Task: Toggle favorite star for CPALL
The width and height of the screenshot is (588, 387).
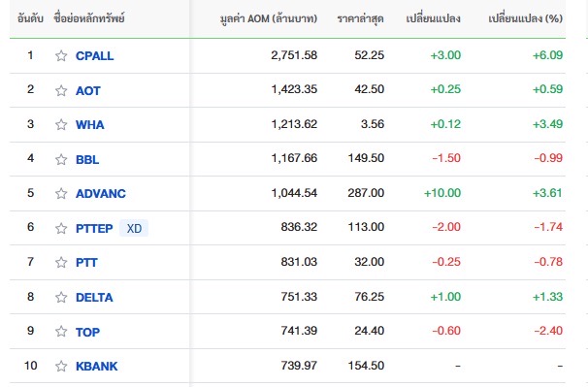Action: click(61, 56)
